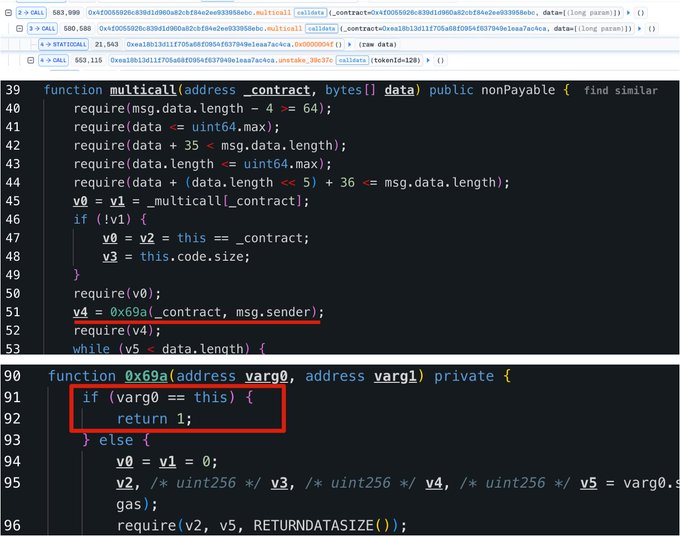Click variable v3 on line 48
This screenshot has height=536, width=680.
[110, 257]
